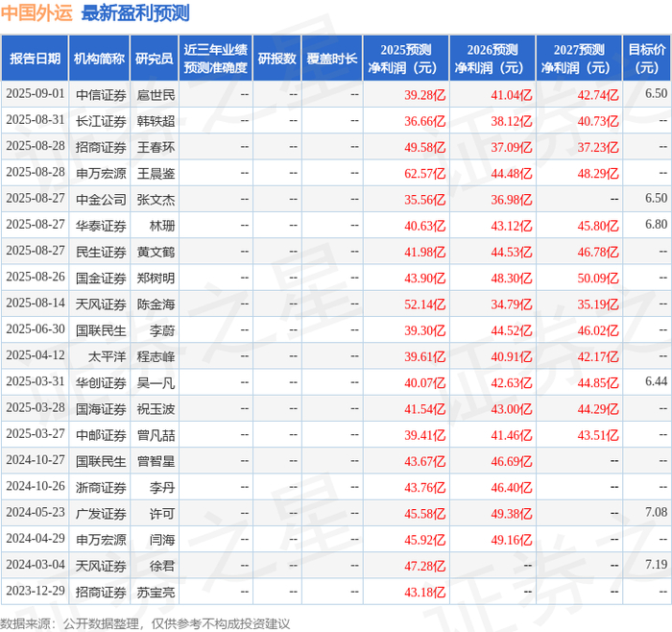The height and width of the screenshot is (632, 672).
Task: Click researcher 苏宝亮 cell
Action: click(x=156, y=592)
